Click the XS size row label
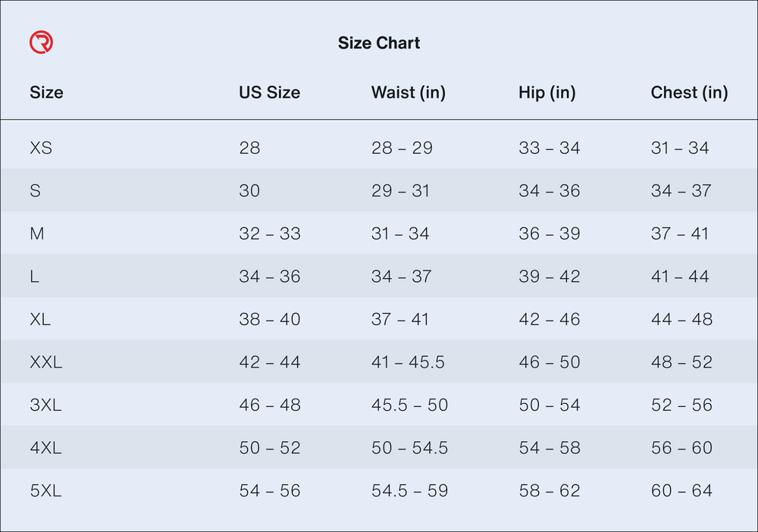This screenshot has height=532, width=758. (41, 148)
